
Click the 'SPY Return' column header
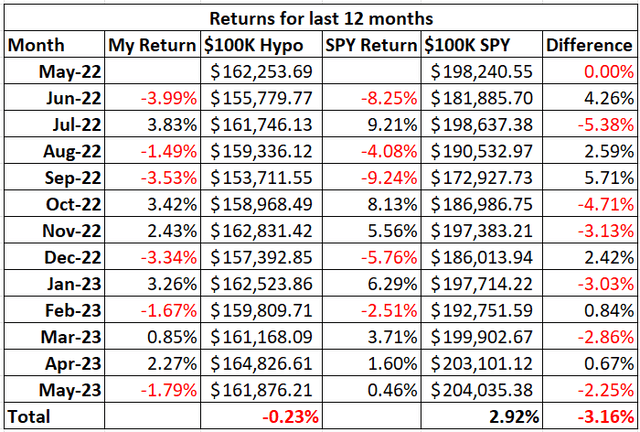click(371, 45)
